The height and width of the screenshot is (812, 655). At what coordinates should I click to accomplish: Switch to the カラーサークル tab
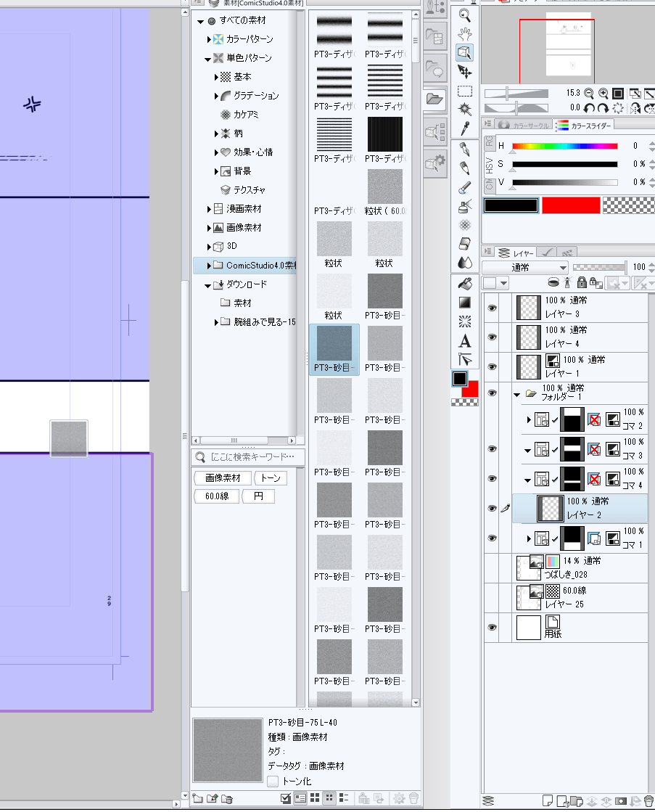(x=524, y=126)
